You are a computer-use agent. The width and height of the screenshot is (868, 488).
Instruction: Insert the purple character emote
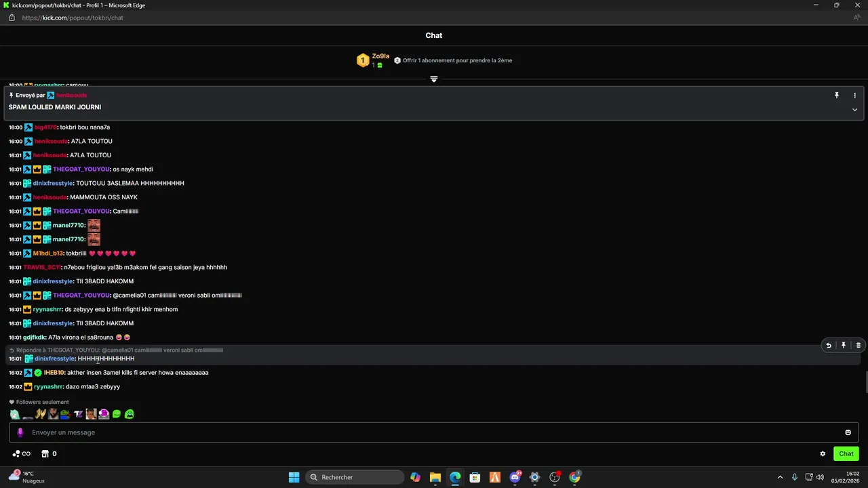coord(104,414)
